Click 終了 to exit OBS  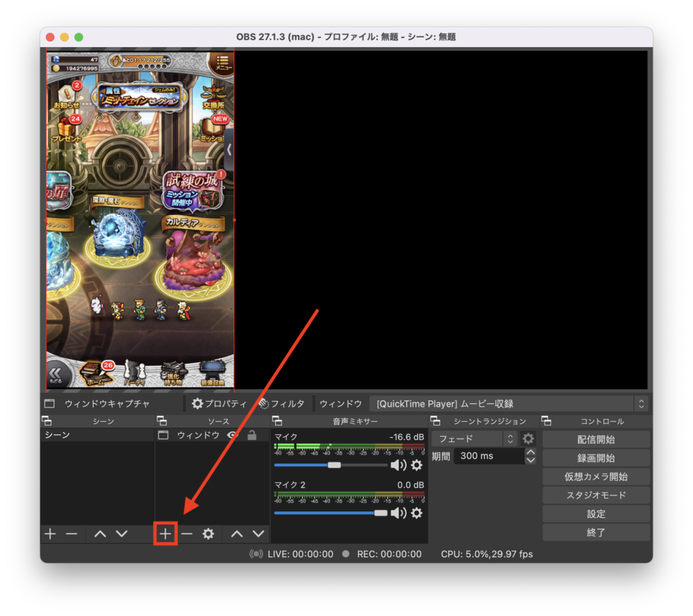tap(596, 532)
